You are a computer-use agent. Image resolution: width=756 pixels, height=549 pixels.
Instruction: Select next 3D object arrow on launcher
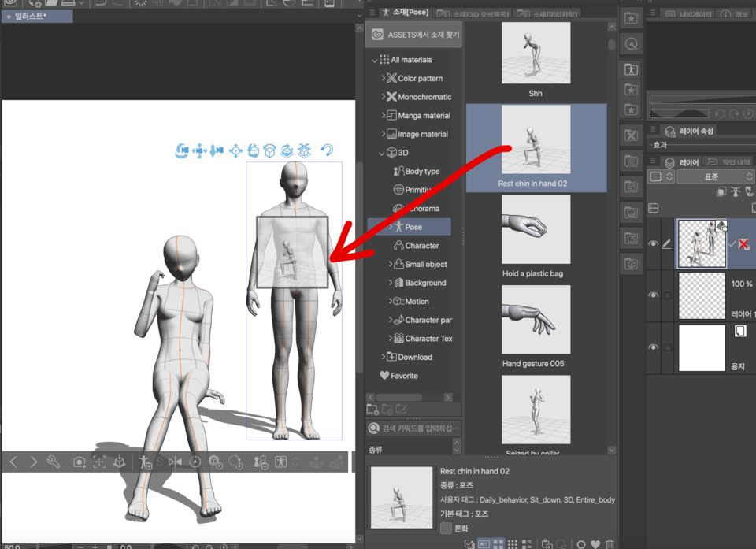pyautogui.click(x=33, y=462)
